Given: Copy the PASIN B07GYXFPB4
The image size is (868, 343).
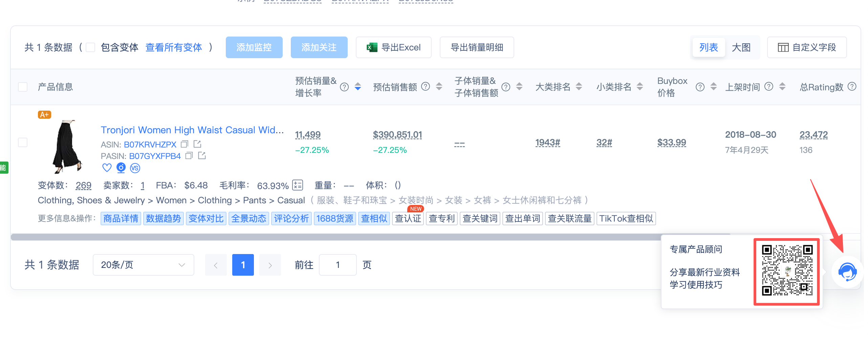Looking at the screenshot, I should pyautogui.click(x=189, y=156).
